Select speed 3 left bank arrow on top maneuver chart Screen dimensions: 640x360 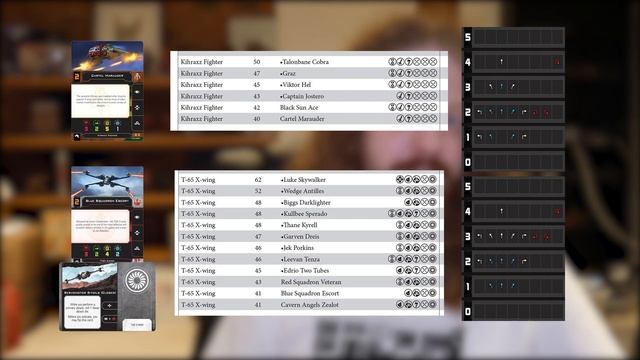click(491, 87)
